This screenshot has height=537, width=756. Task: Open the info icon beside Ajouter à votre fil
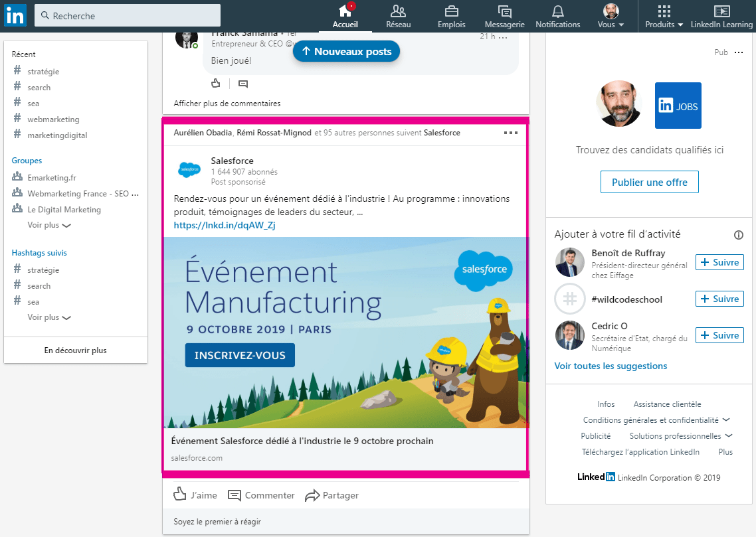coord(738,235)
